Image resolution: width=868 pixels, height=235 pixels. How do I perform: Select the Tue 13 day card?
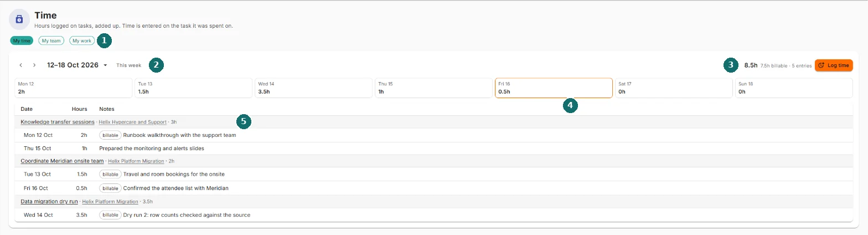[194, 88]
